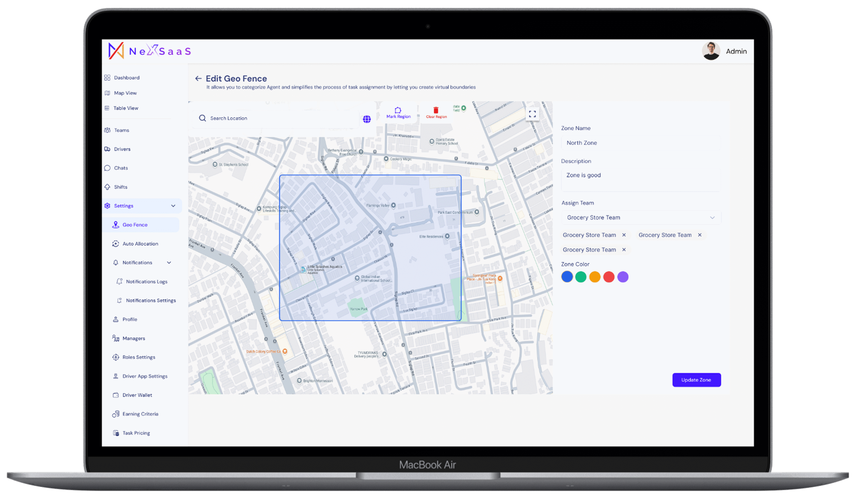Click the back arrow beside Edit Geo Fence
The height and width of the screenshot is (498, 868).
pyautogui.click(x=198, y=79)
